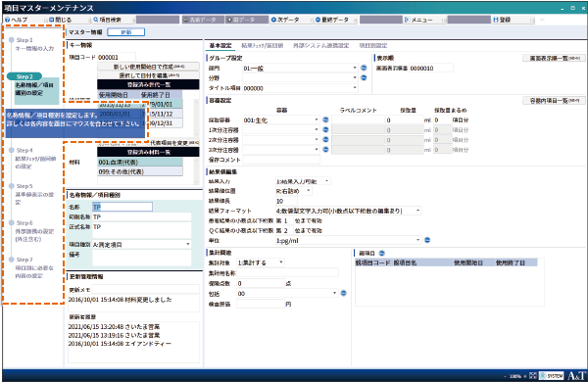The width and height of the screenshot is (588, 382).
Task: Click blue icon on 3次分注容器 row
Action: [x=325, y=149]
